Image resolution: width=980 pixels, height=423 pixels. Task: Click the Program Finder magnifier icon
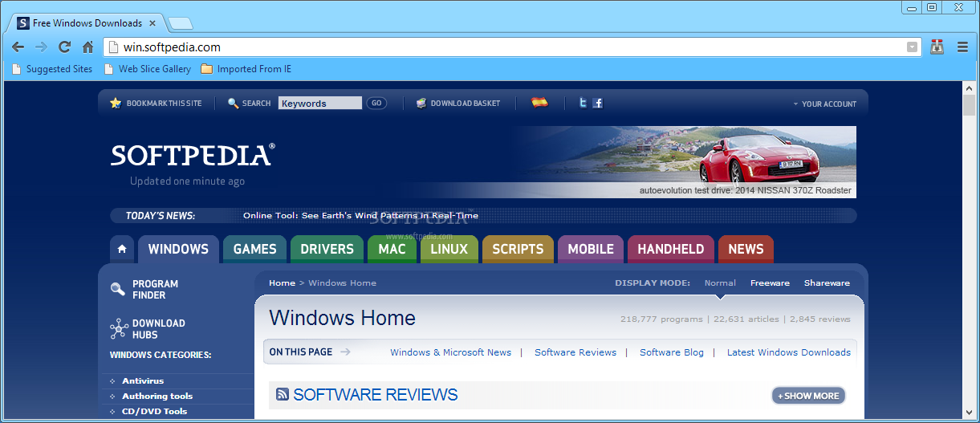click(118, 289)
